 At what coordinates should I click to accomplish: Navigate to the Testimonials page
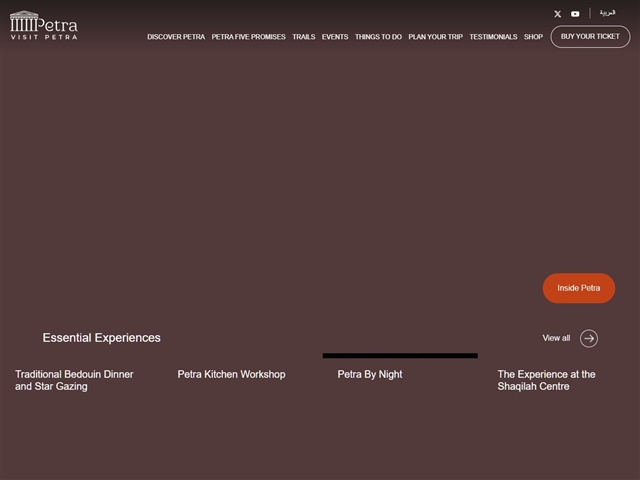coord(493,37)
